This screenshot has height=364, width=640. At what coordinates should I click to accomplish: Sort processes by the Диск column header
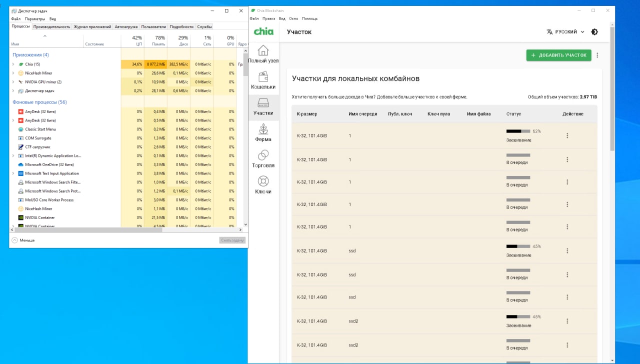178,40
